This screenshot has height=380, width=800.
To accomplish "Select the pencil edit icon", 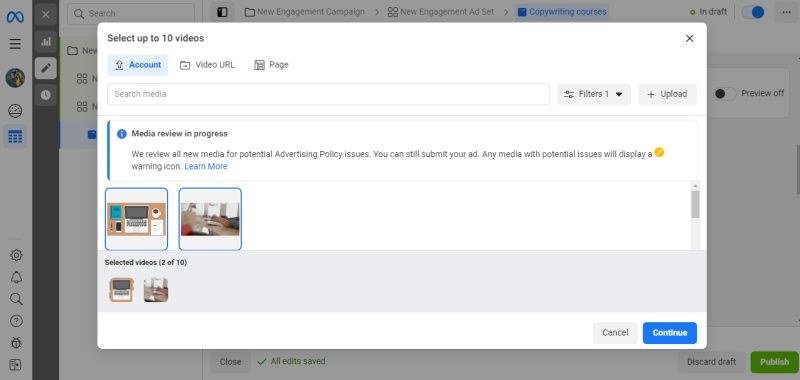I will click(46, 68).
